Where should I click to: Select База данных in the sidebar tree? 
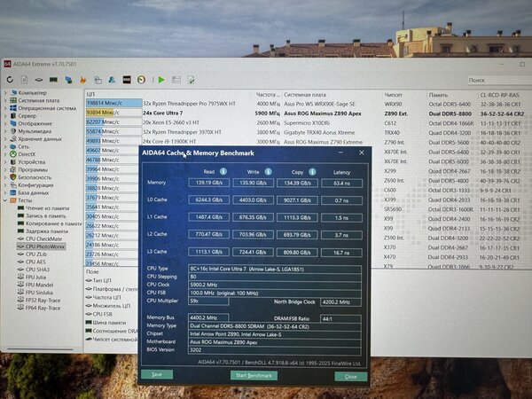(x=34, y=192)
